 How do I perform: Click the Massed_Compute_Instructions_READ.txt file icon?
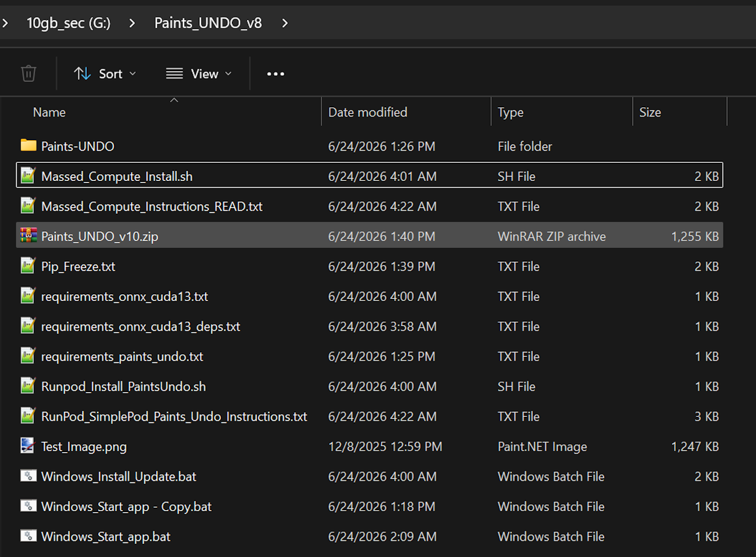click(28, 206)
